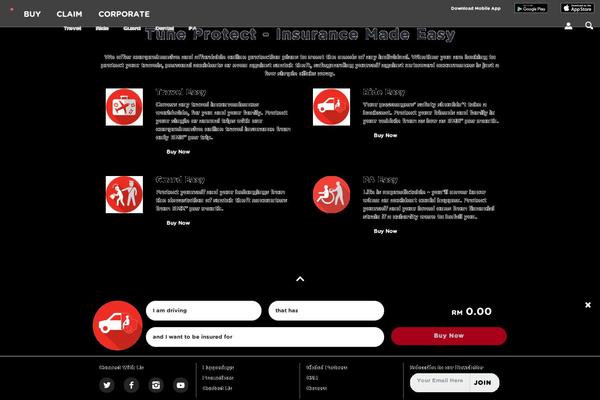This screenshot has height=400, width=600.
Task: Select the Ride submenu item
Action: [102, 28]
